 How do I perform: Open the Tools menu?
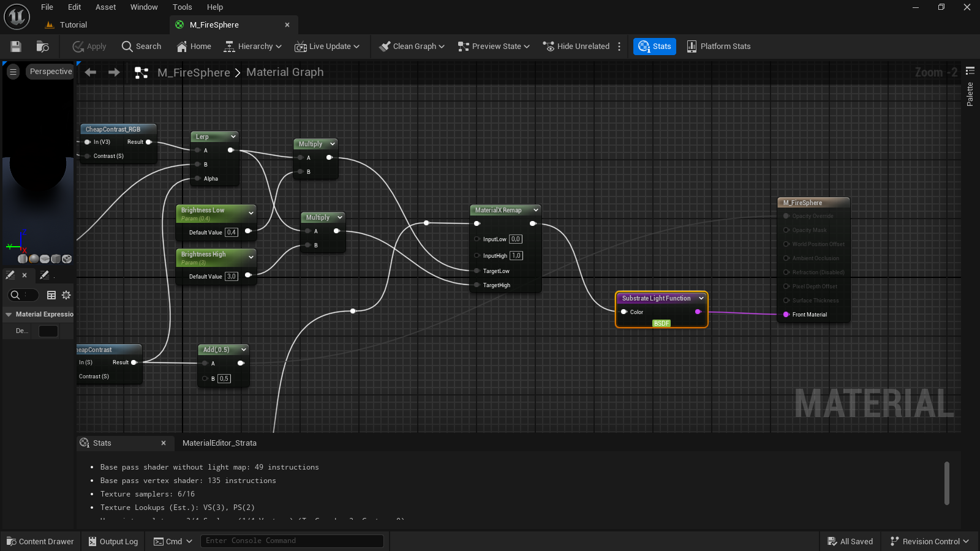(183, 7)
